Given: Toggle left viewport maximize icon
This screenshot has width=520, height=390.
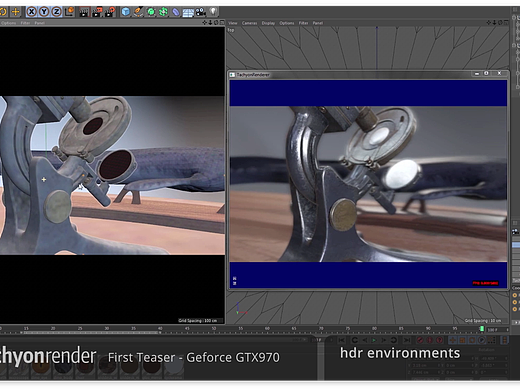Looking at the screenshot, I should [222, 23].
